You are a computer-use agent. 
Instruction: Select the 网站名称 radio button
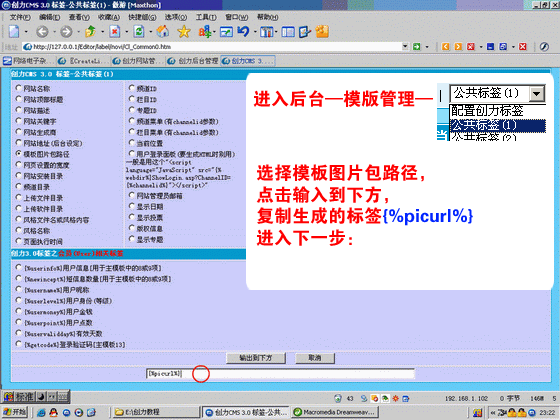point(19,88)
